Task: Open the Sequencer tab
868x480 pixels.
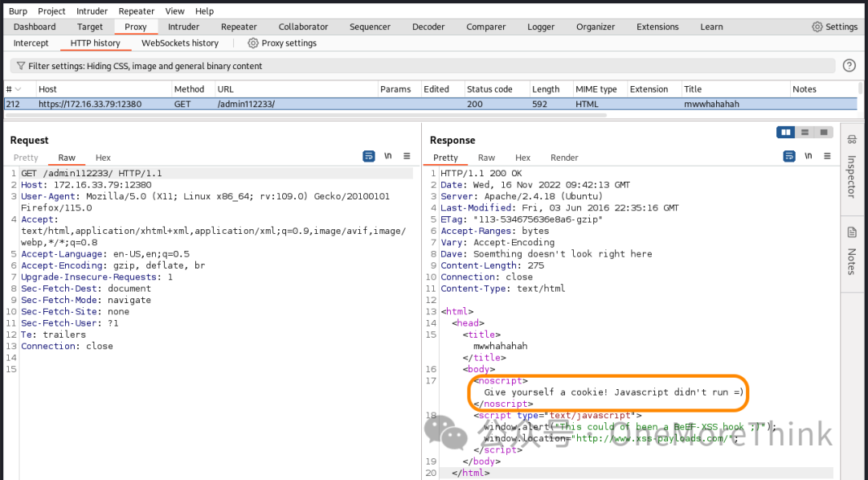Action: tap(370, 27)
